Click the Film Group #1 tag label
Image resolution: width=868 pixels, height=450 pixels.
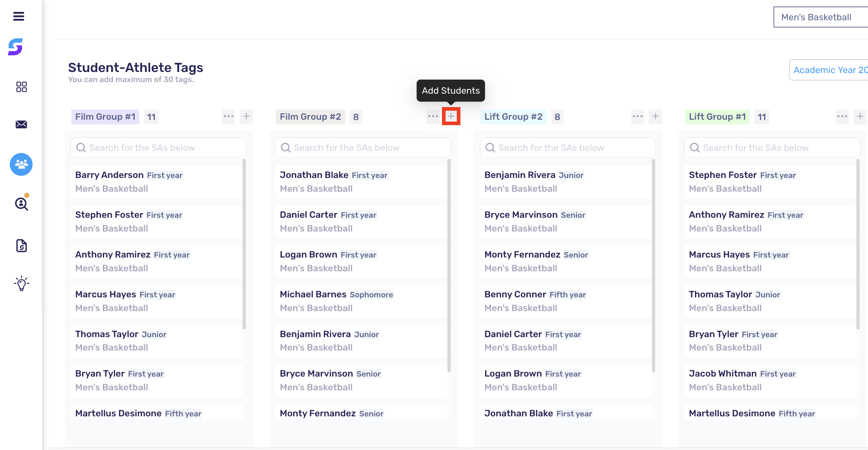tap(105, 117)
